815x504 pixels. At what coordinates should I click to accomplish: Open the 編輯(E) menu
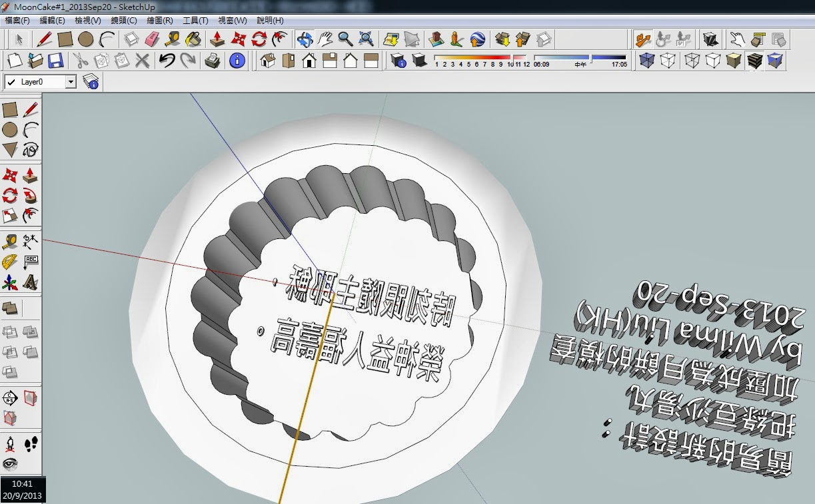click(x=52, y=21)
